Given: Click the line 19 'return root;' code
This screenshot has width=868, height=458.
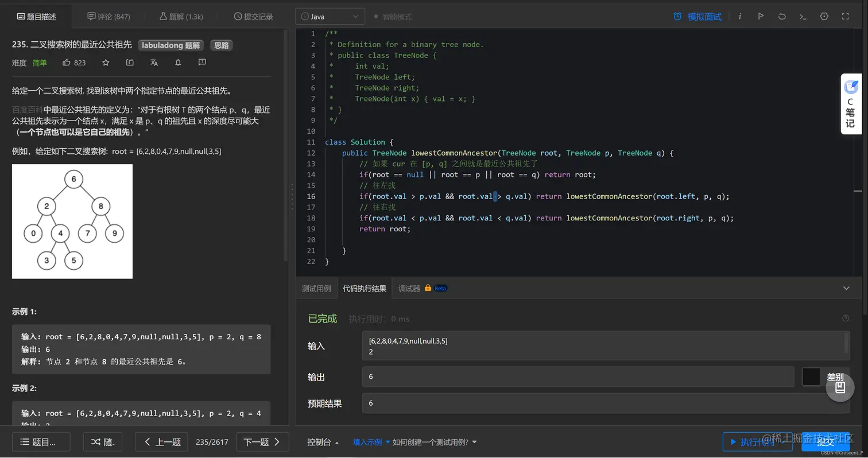Looking at the screenshot, I should tap(385, 229).
